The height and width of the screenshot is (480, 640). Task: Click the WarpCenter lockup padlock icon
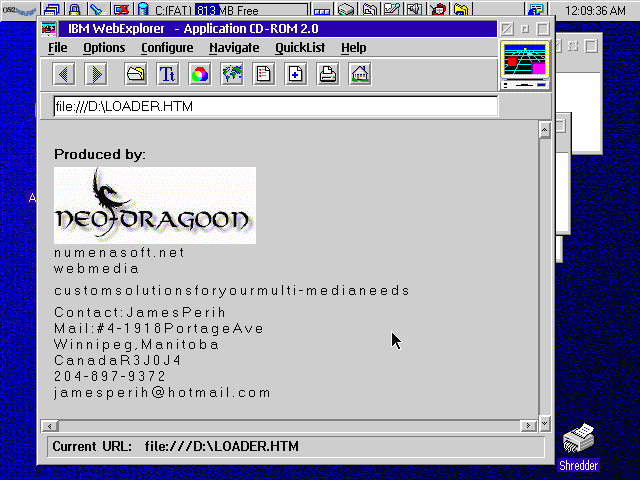point(75,10)
